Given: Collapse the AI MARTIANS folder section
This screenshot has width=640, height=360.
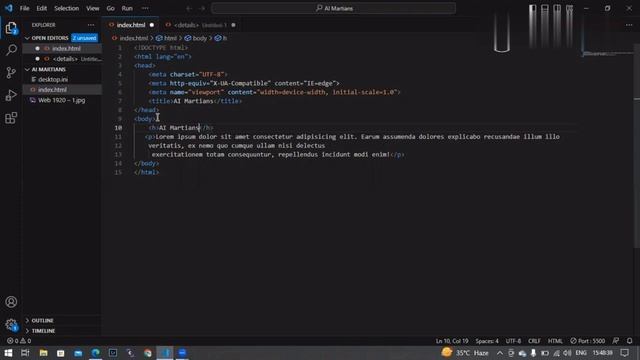Looking at the screenshot, I should pos(49,69).
